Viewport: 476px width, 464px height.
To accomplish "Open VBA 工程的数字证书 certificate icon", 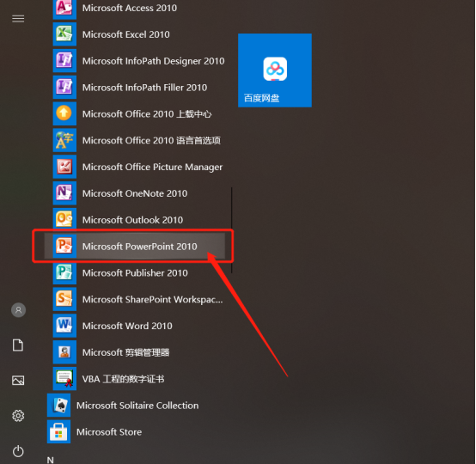I will pos(64,378).
